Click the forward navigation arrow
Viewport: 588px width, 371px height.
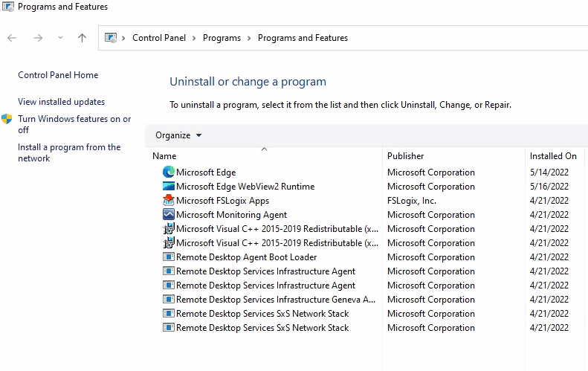[x=38, y=38]
